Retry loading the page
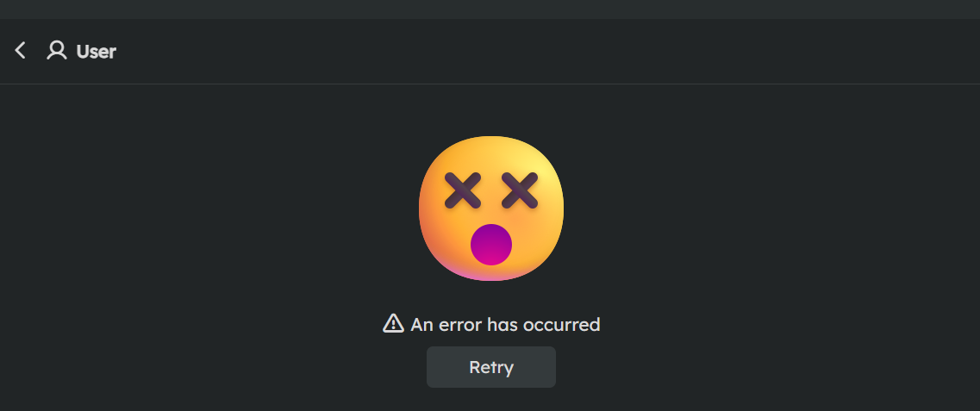 point(491,367)
